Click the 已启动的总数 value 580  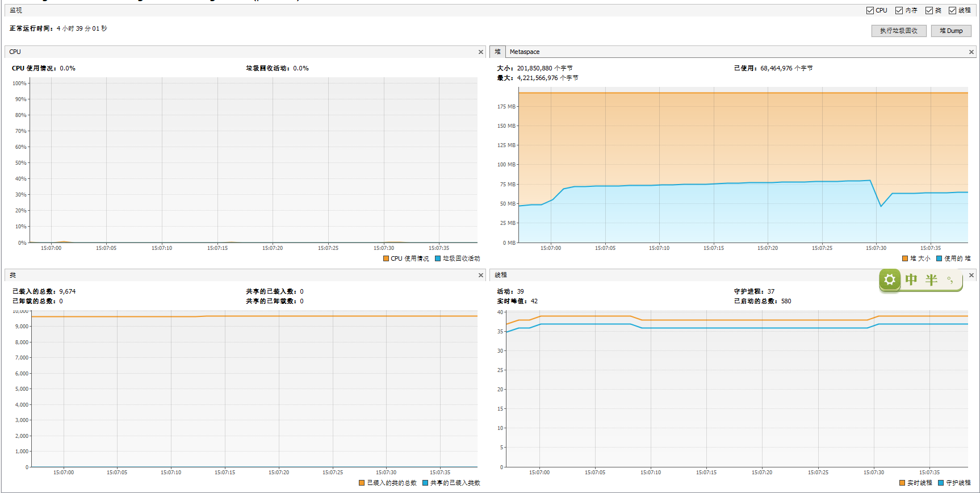click(x=786, y=301)
